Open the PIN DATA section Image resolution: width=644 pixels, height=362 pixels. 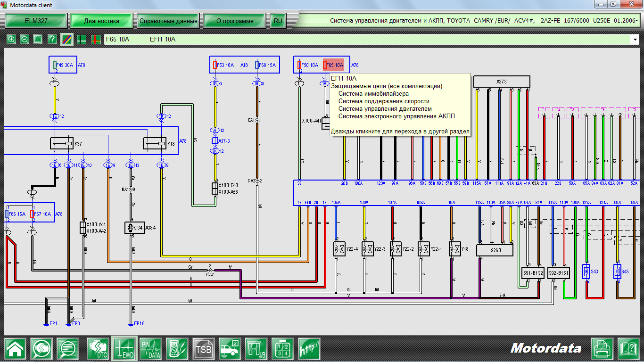click(150, 349)
